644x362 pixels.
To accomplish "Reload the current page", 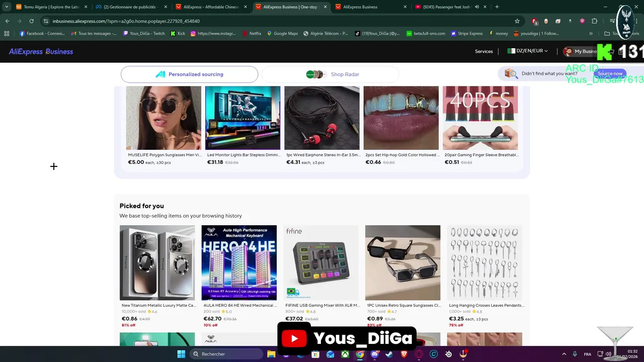I will click(x=31, y=21).
